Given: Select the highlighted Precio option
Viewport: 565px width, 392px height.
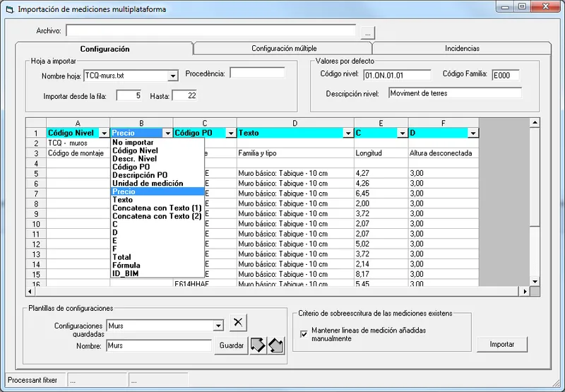Looking at the screenshot, I should [157, 191].
